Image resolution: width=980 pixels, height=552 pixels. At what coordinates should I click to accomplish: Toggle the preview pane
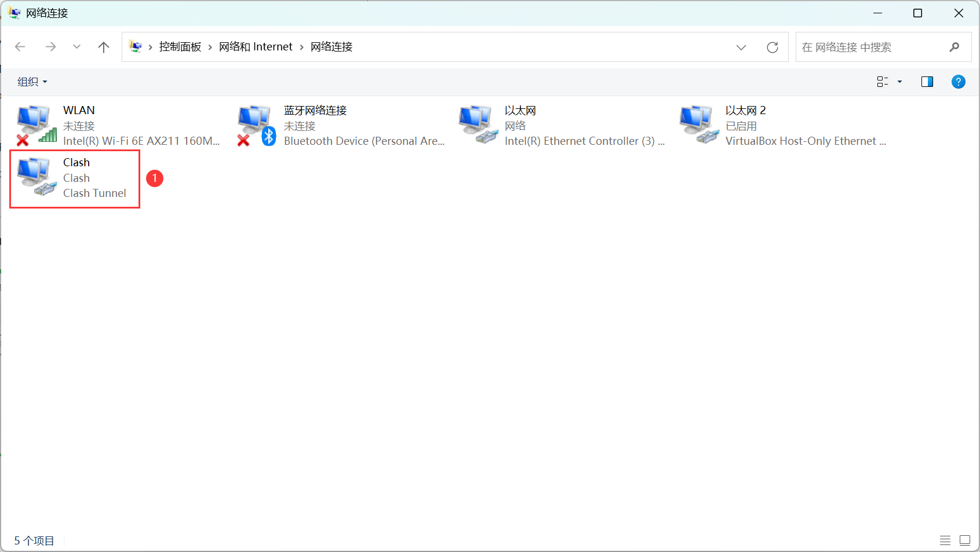click(927, 82)
